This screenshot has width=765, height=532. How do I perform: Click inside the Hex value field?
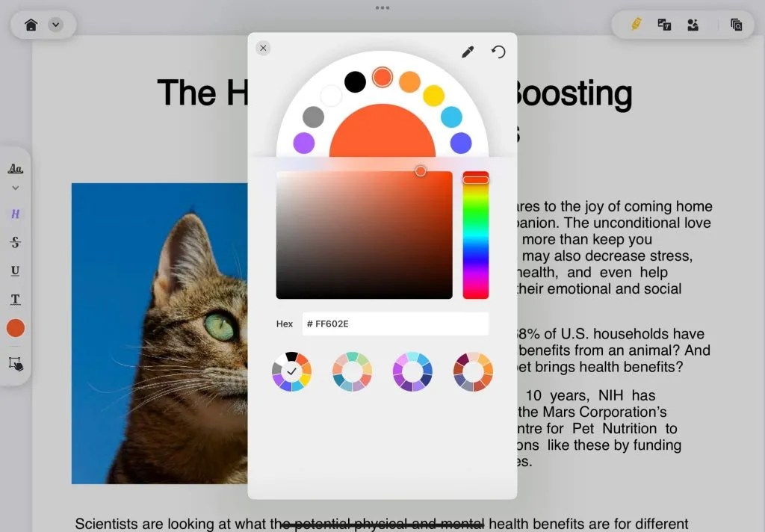[394, 324]
